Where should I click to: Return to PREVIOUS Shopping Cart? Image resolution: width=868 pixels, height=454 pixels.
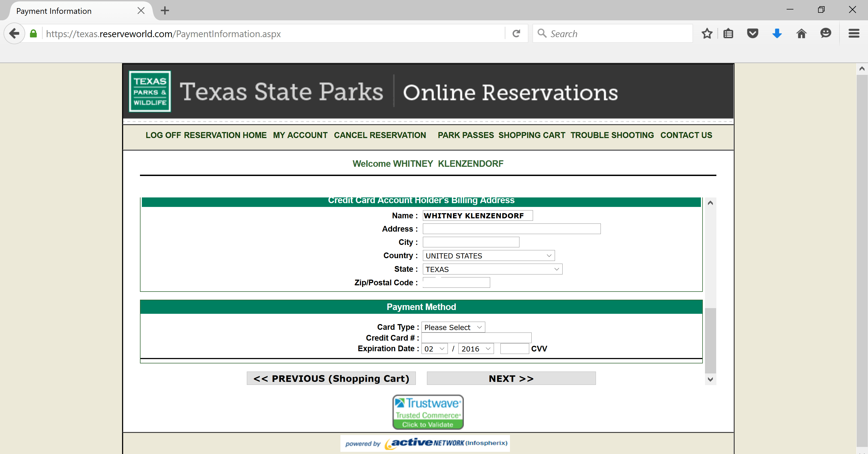331,379
